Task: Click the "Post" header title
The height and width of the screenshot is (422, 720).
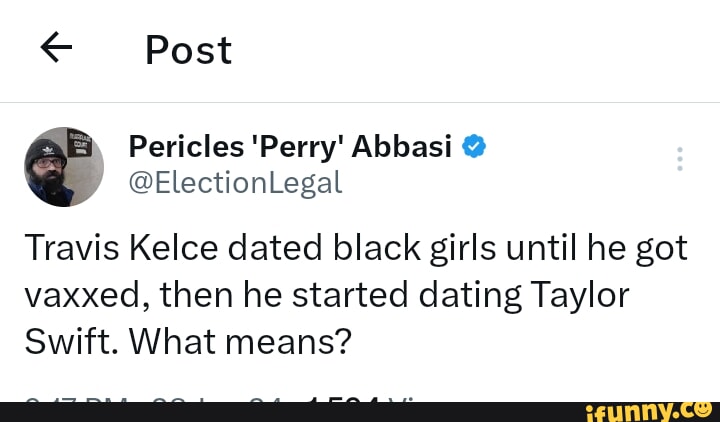Action: click(188, 49)
